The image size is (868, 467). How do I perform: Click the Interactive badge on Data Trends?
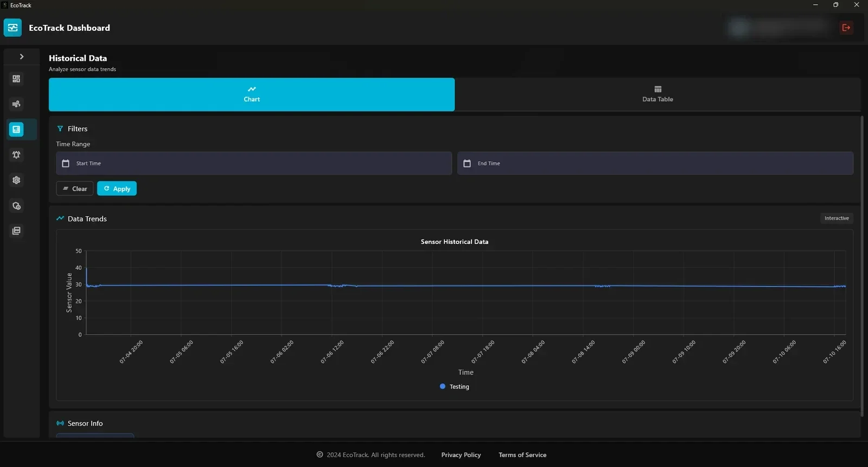[x=837, y=218]
